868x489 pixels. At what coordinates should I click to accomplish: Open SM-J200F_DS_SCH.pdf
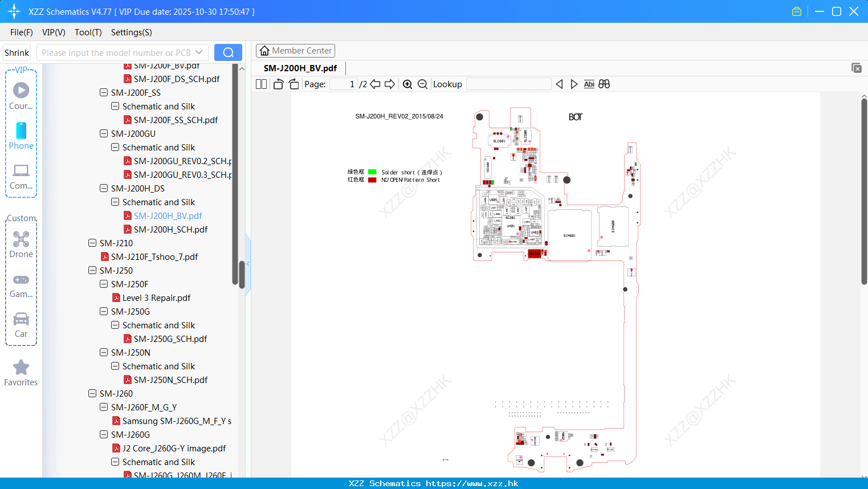point(177,79)
